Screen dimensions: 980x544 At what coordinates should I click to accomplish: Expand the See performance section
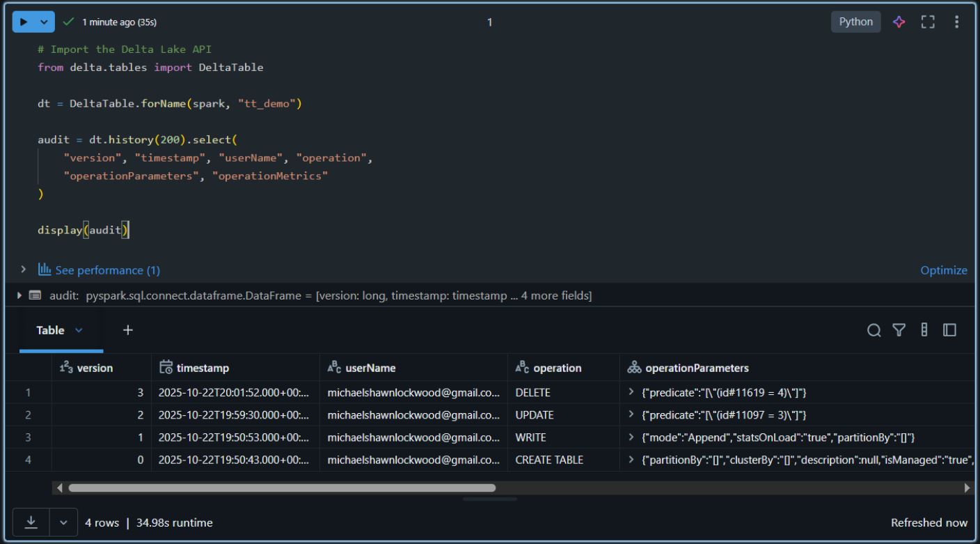23,270
